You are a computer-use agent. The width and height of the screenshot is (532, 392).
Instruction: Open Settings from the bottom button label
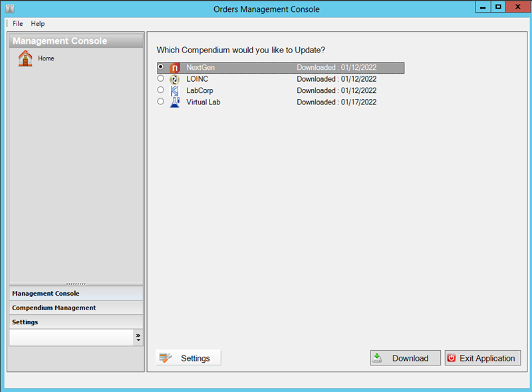pyautogui.click(x=196, y=358)
